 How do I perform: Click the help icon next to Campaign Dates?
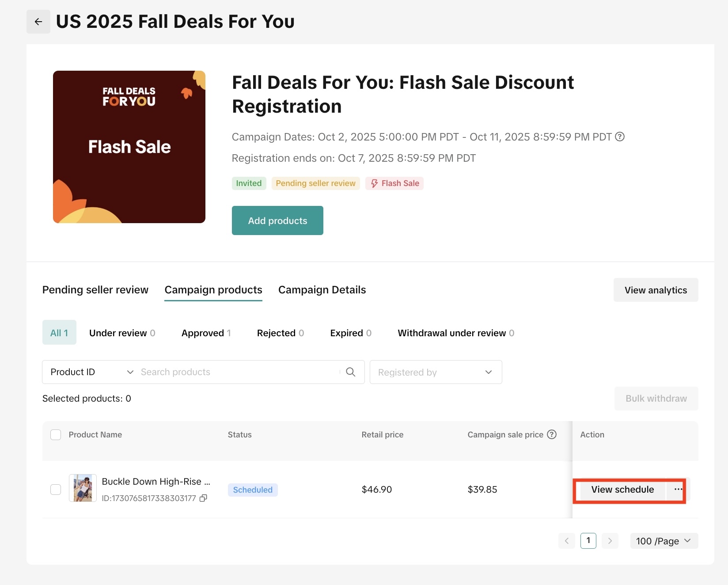[x=620, y=137]
